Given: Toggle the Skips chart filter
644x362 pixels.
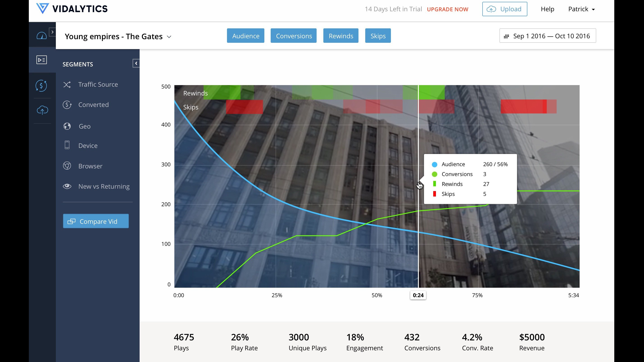Looking at the screenshot, I should tap(378, 36).
